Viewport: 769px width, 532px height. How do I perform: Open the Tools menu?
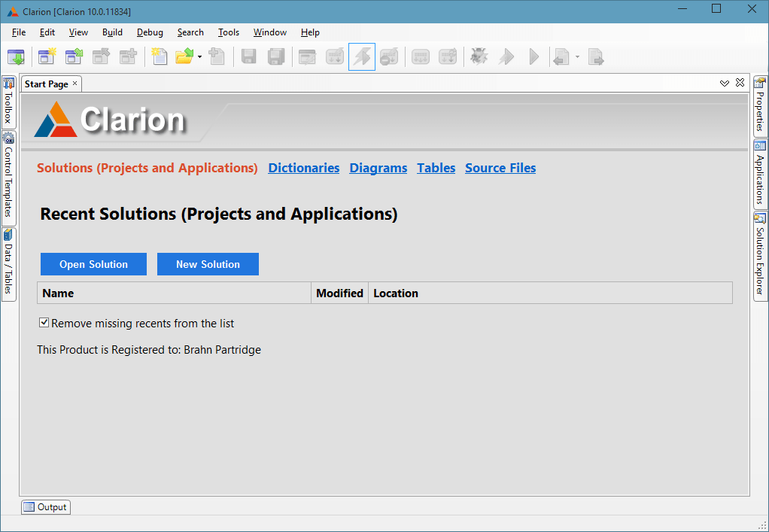228,32
